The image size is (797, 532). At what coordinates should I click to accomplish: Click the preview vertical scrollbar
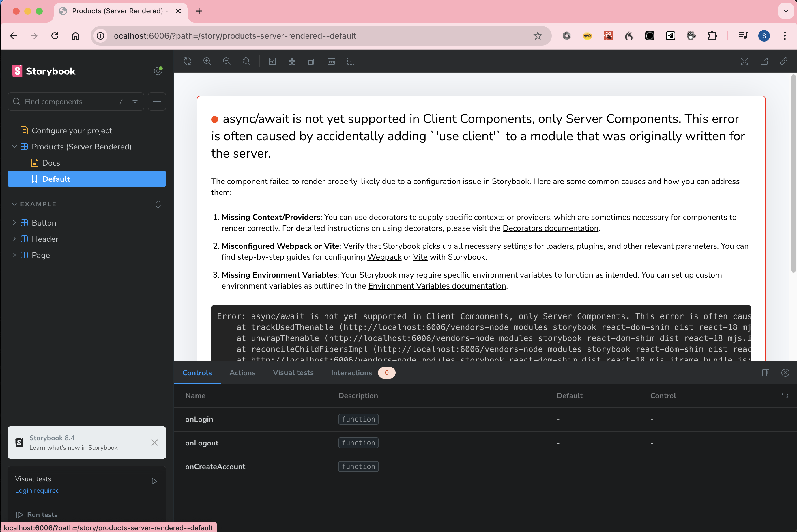(x=793, y=174)
